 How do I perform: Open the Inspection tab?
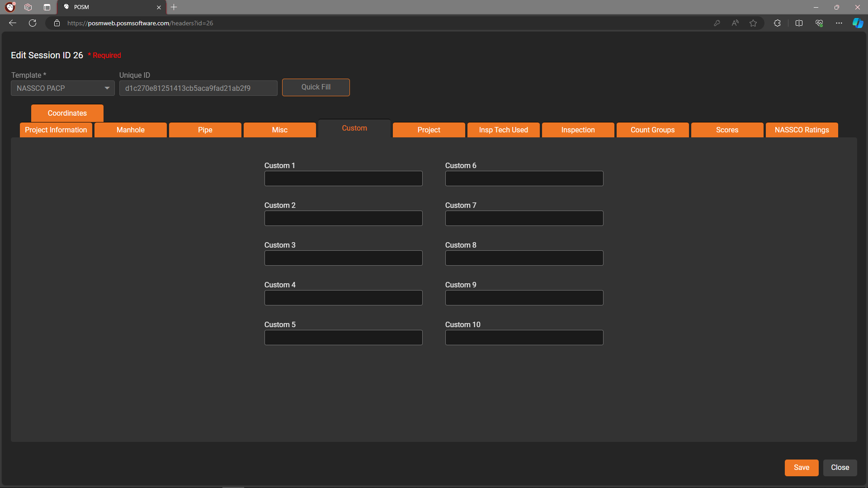pyautogui.click(x=578, y=130)
